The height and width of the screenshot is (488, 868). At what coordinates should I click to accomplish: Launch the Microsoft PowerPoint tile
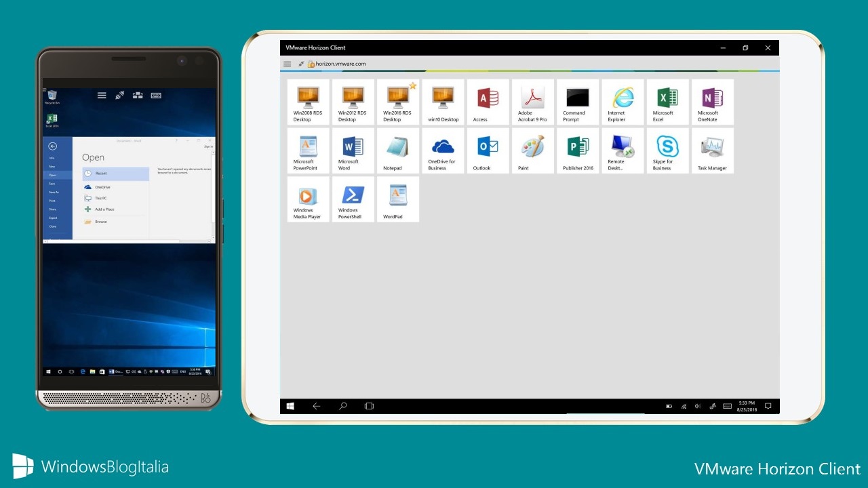click(309, 150)
